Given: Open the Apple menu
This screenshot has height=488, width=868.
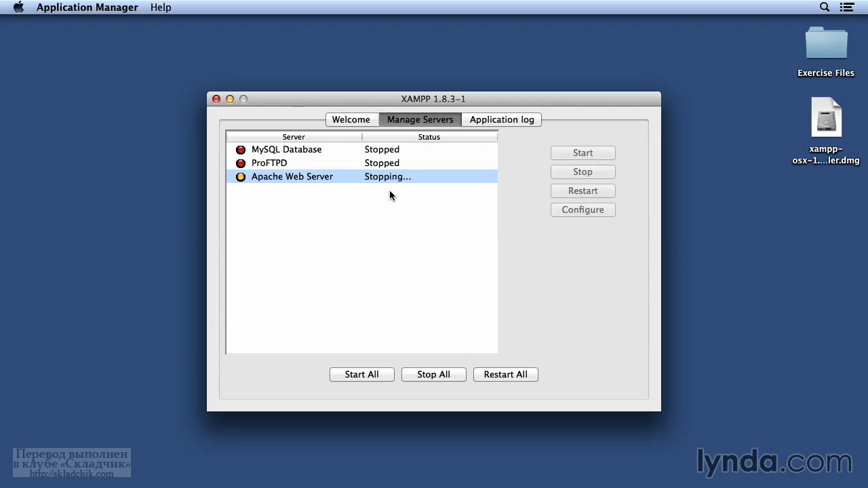Looking at the screenshot, I should click(x=18, y=7).
